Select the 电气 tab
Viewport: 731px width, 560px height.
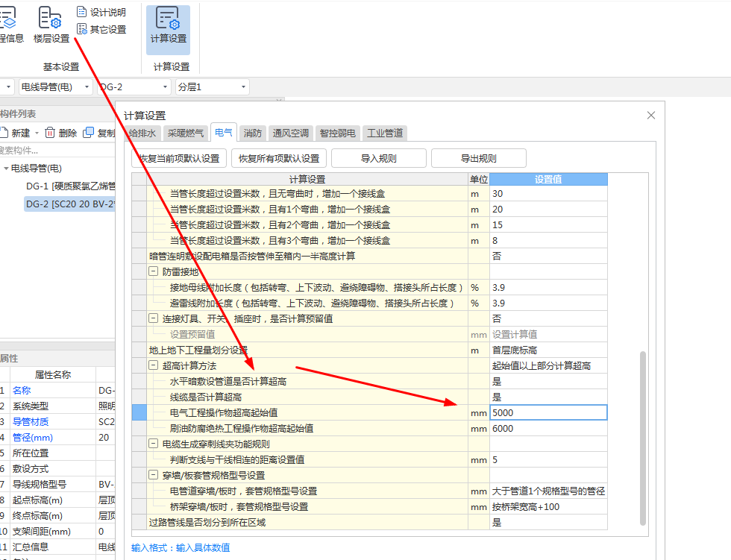pos(224,132)
